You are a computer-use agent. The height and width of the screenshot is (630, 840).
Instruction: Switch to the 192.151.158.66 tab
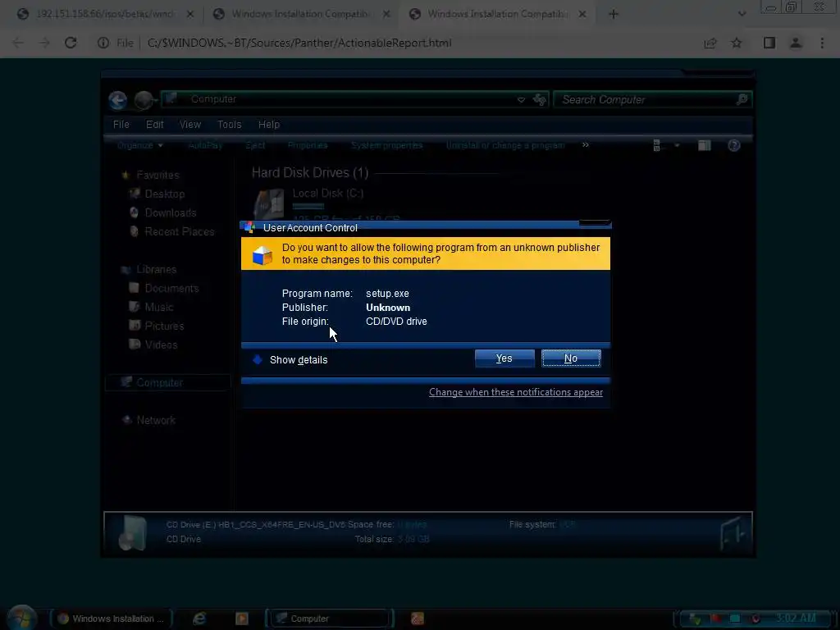click(104, 14)
